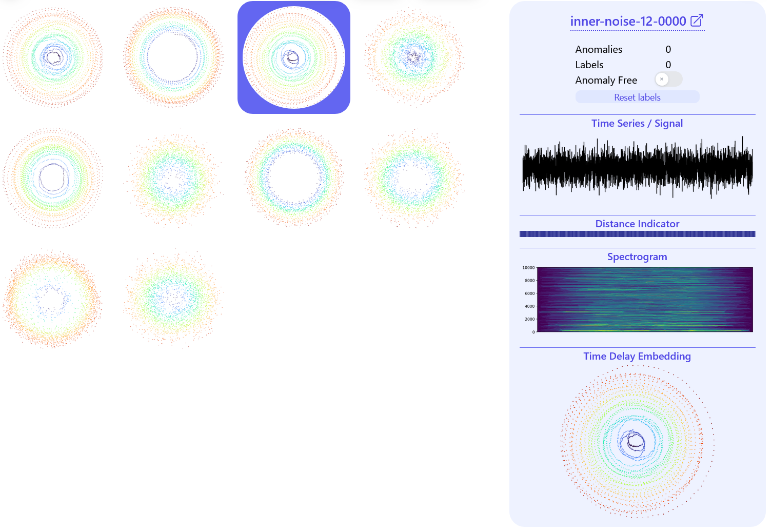Screen dimensions: 772x532
Task: Toggle the Anomaly Free switch
Action: point(668,80)
